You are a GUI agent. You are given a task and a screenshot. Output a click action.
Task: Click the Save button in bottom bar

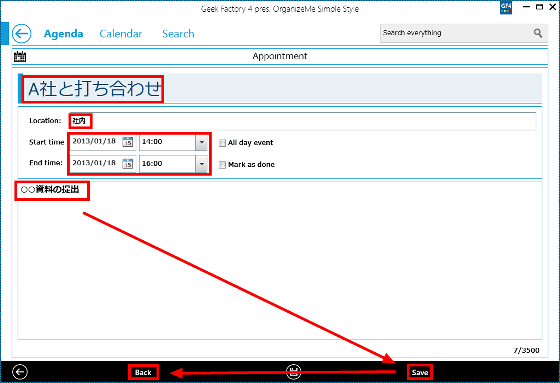(x=420, y=372)
